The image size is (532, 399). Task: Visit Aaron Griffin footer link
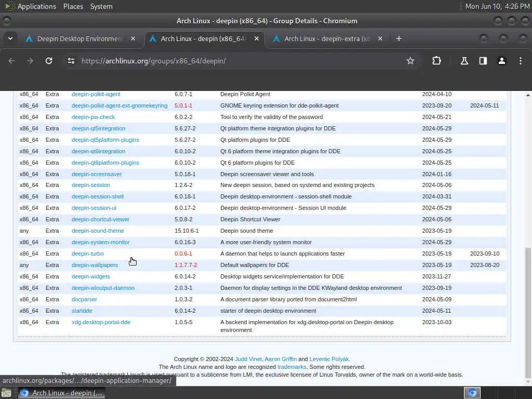281,359
